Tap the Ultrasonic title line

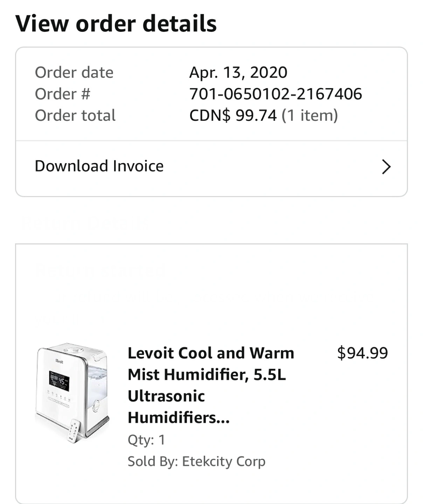(166, 396)
